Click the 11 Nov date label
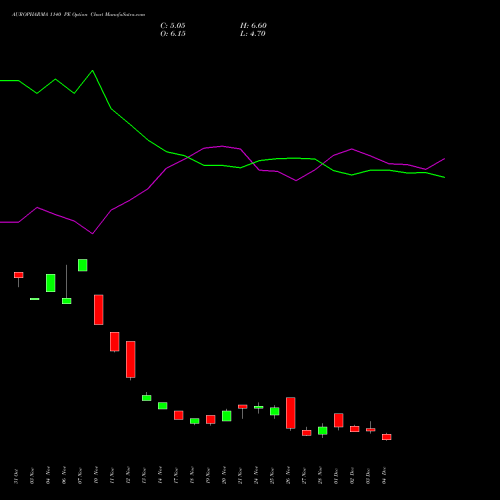The height and width of the screenshot is (500, 500). click(x=112, y=476)
